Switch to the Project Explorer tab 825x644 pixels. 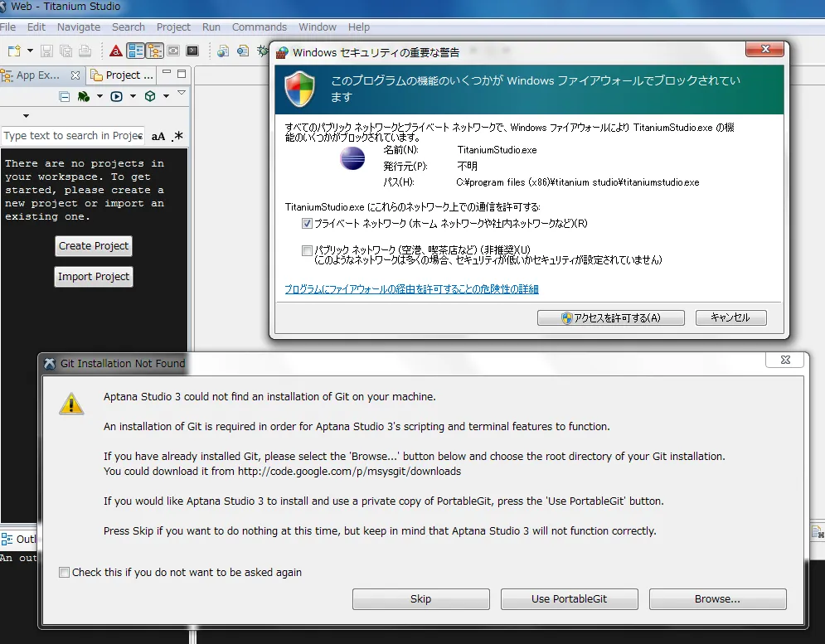123,75
